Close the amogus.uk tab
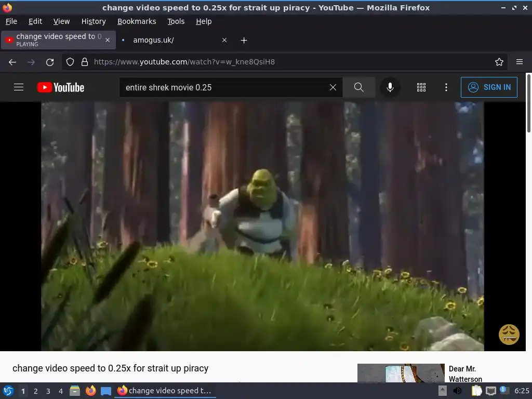 [224, 40]
